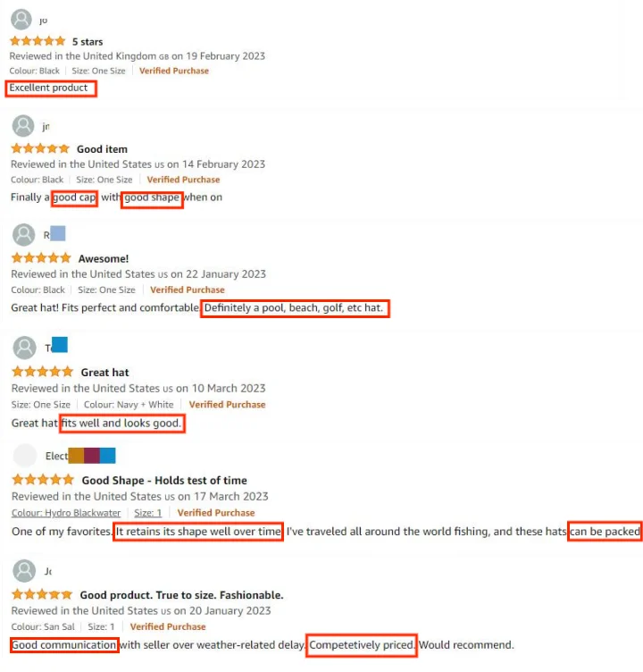
Task: Click 'Verified Purchase' on the 10 March review
Action: point(227,405)
